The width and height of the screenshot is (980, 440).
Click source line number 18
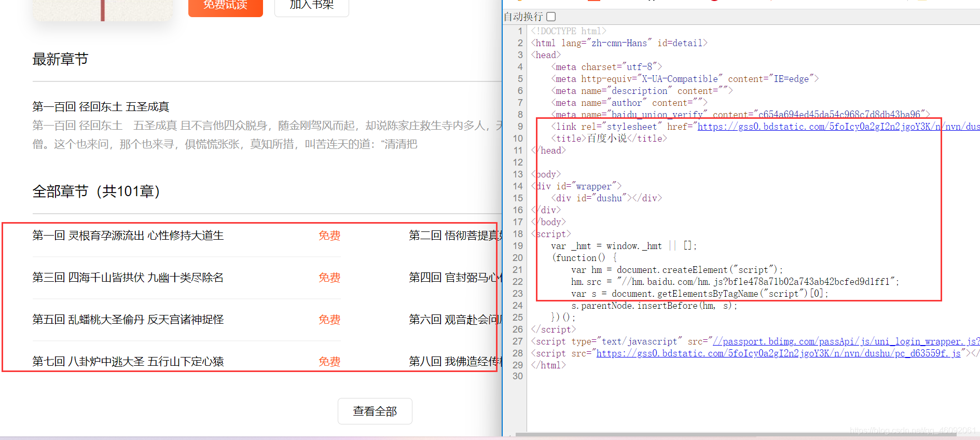[518, 234]
